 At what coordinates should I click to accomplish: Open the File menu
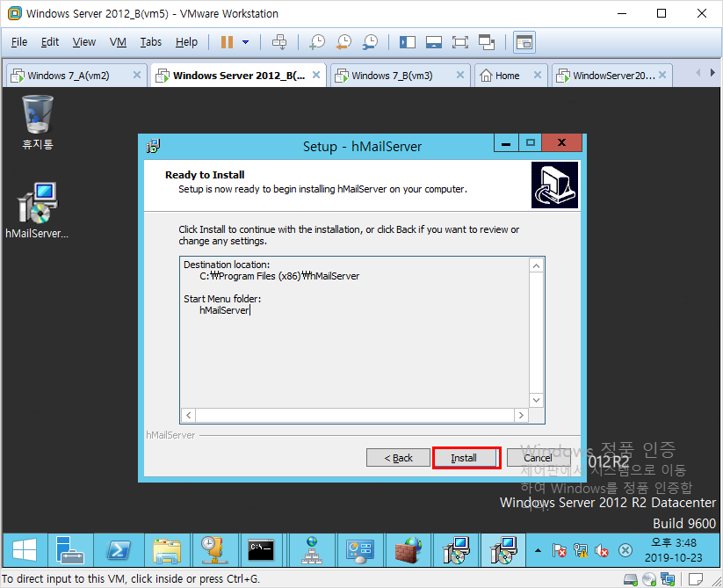click(19, 42)
